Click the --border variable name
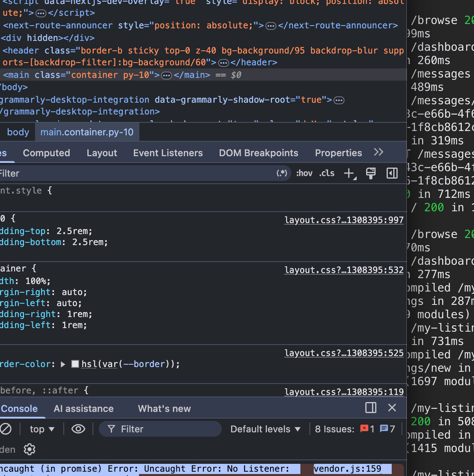Viewport: 474px width, 476px height. [x=144, y=364]
